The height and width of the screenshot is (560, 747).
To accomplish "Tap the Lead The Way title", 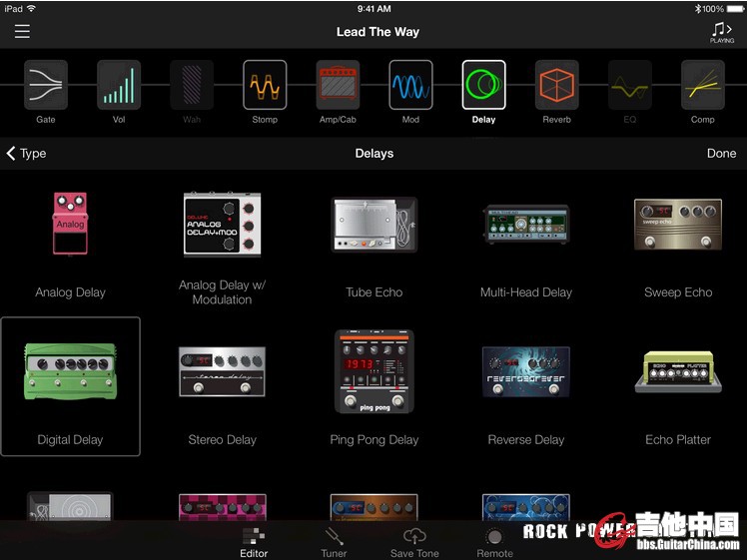I will click(377, 32).
